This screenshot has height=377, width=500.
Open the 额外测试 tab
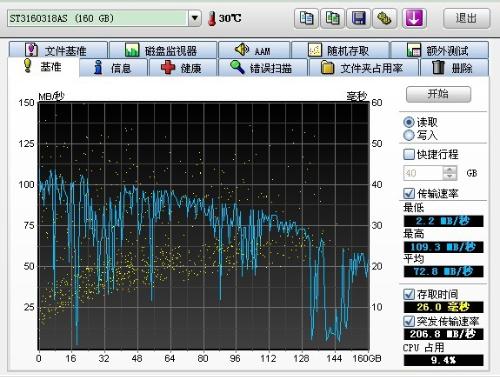[439, 50]
